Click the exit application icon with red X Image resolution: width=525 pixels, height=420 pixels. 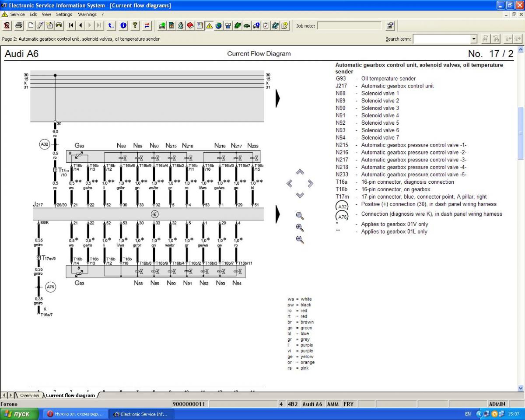point(7,25)
